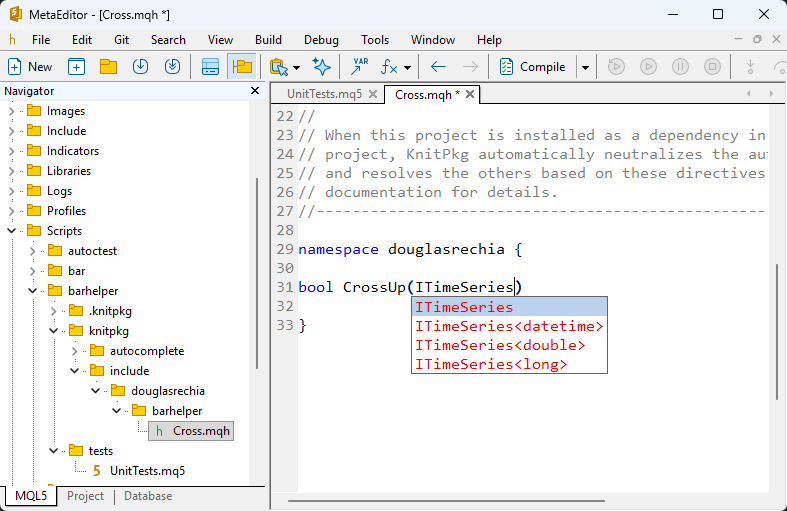Click the Save All toolbar icon
The image size is (787, 511).
tap(172, 67)
